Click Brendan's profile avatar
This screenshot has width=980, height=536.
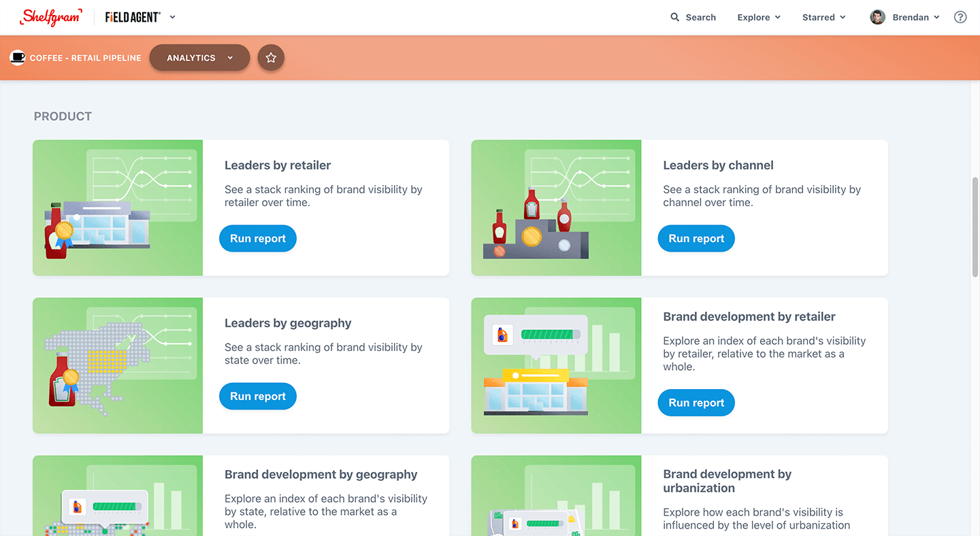[x=877, y=17]
